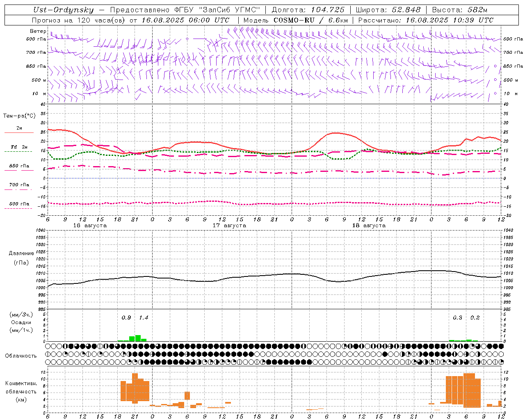Click the station name Ust-Ordynsky

(63, 10)
